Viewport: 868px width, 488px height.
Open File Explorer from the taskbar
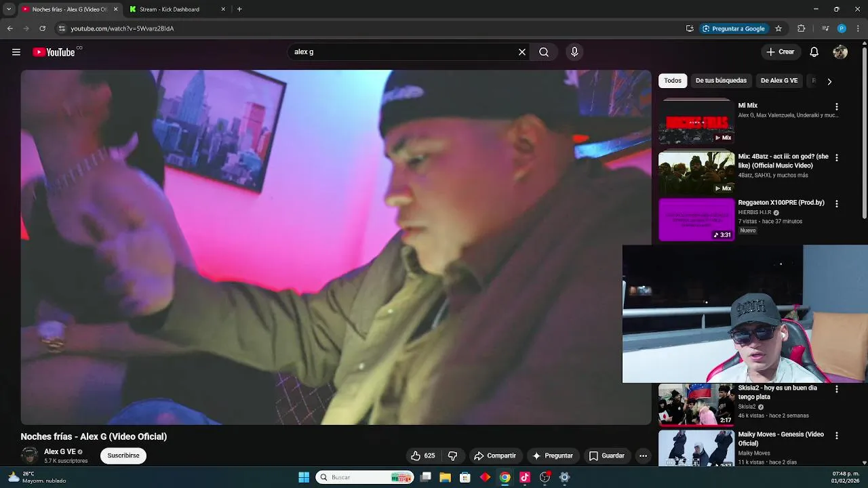(x=446, y=477)
